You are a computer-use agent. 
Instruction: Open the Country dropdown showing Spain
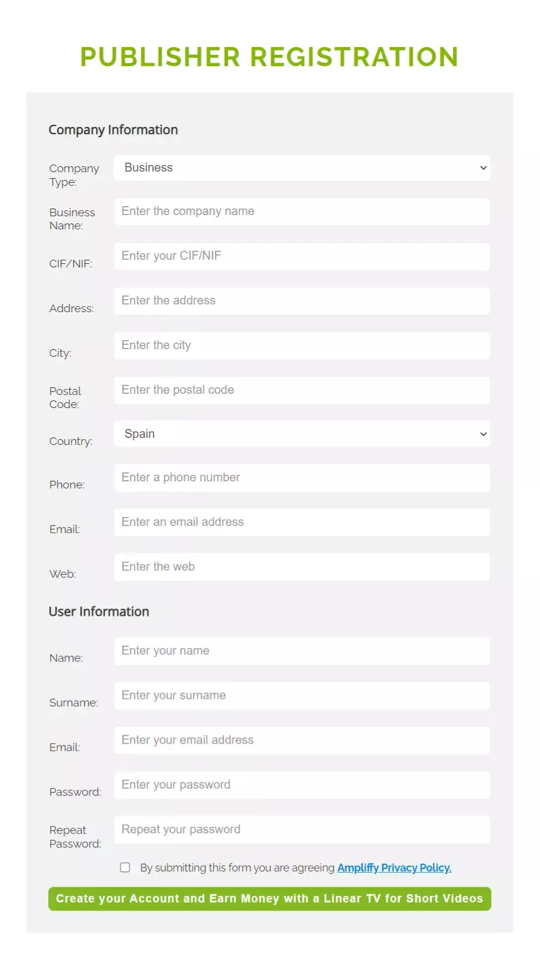click(301, 434)
